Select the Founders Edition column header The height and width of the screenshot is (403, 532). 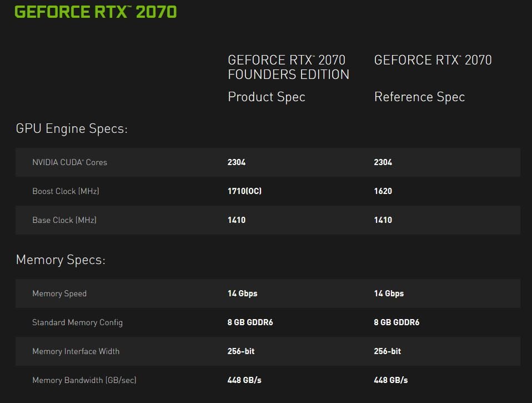point(288,67)
